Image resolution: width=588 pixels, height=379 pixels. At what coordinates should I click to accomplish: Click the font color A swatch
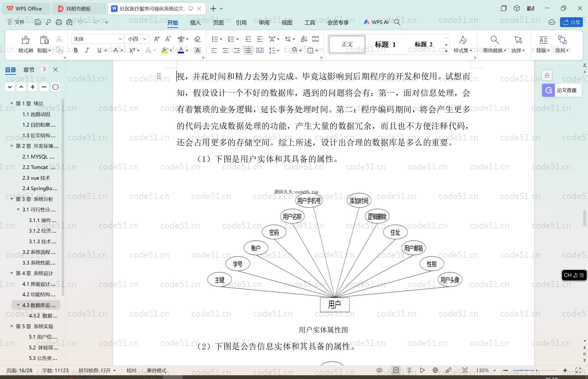[x=181, y=50]
